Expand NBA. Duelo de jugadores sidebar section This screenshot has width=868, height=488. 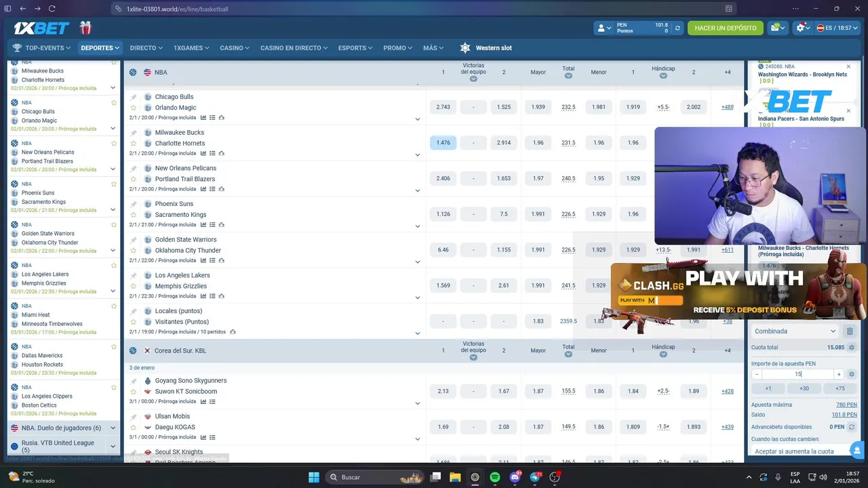point(113,428)
